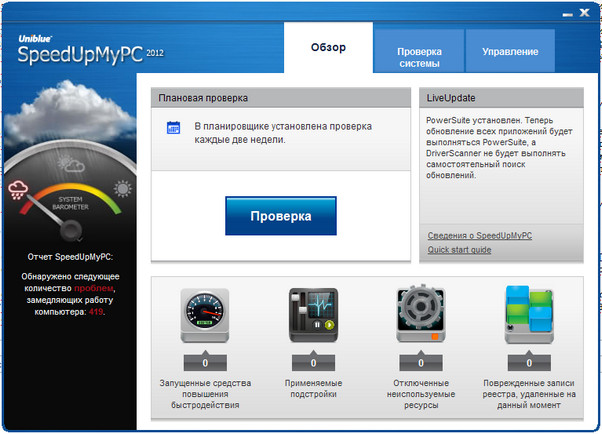Screen dimensions: 602x434
Task: Click the speedometer performance tools icon
Action: (x=205, y=315)
